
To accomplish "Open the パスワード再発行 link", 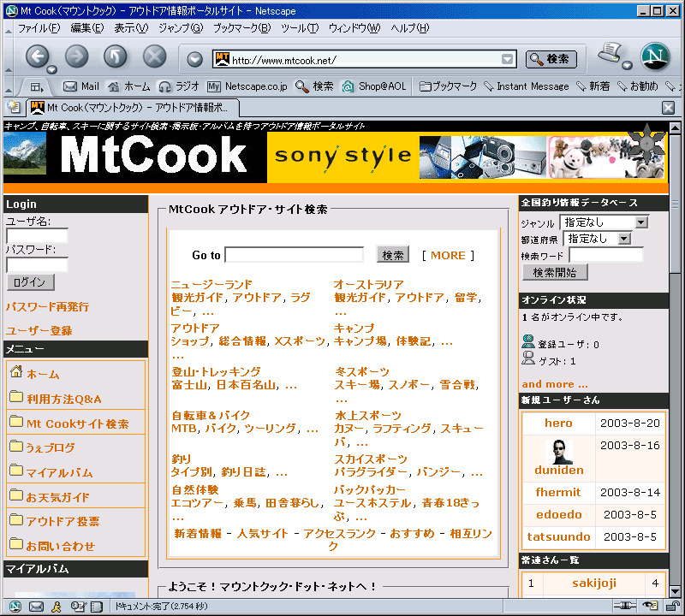I will pyautogui.click(x=47, y=306).
